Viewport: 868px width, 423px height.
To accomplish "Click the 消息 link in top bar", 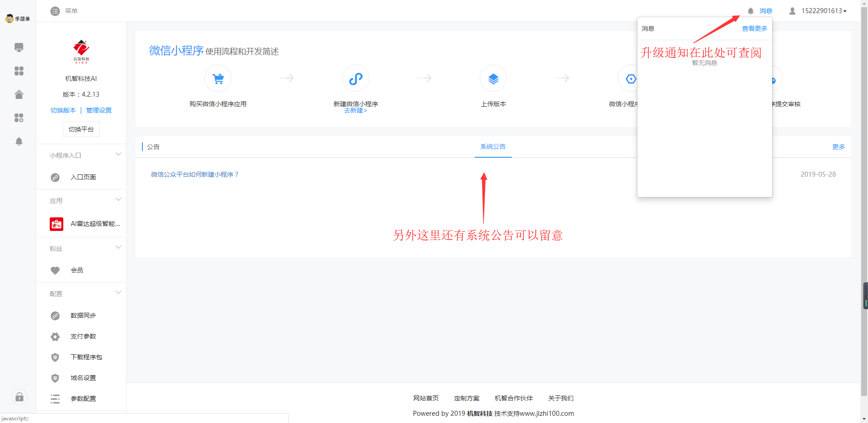I will tap(766, 11).
